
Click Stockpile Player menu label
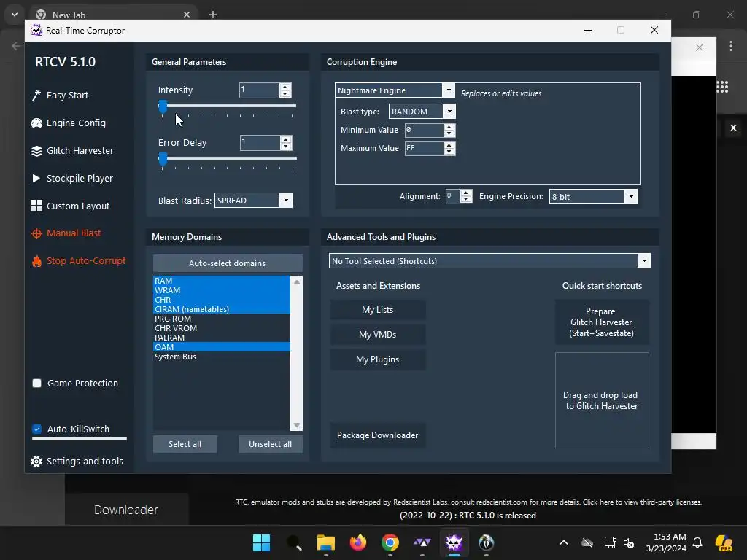(x=80, y=179)
